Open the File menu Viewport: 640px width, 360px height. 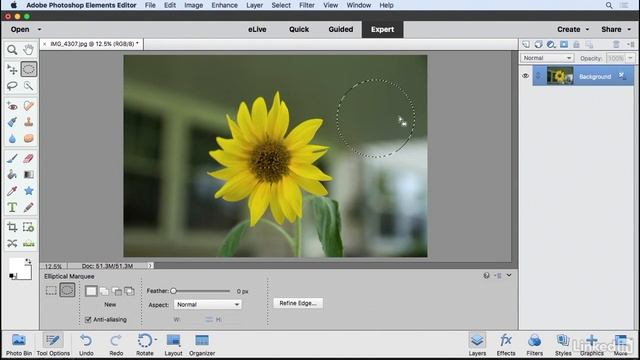click(150, 5)
